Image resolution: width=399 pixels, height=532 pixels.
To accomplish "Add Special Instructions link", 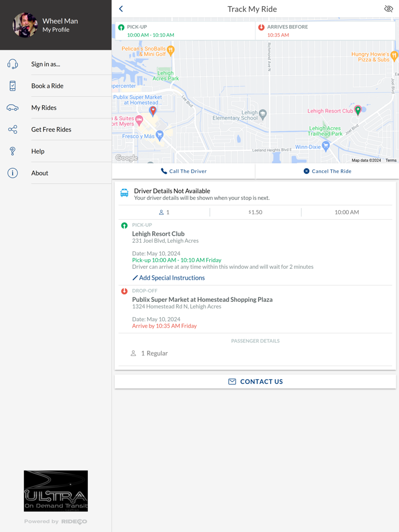I will 168,278.
